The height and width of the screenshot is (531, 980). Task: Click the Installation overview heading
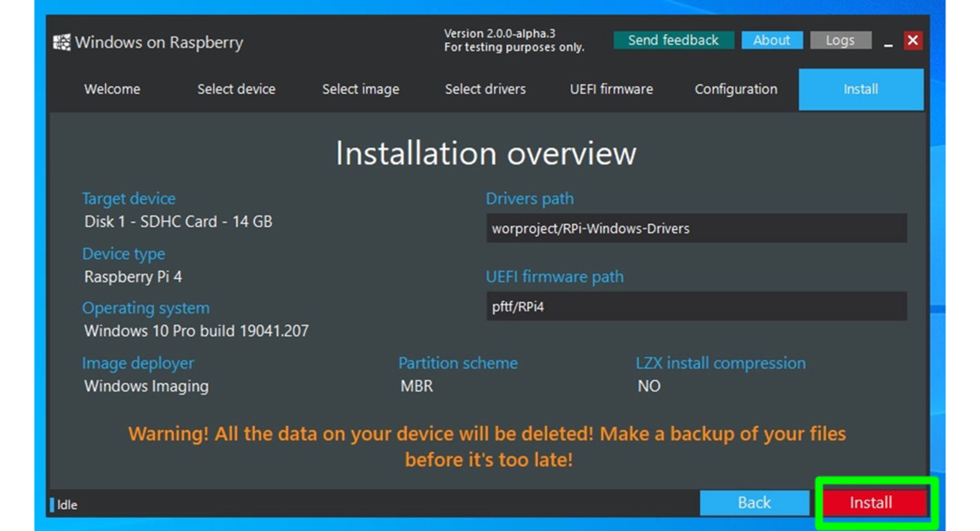[x=485, y=153]
